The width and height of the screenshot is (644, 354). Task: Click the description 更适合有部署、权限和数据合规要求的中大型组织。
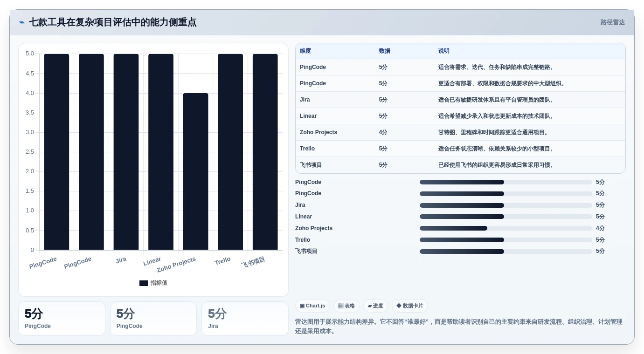click(502, 83)
